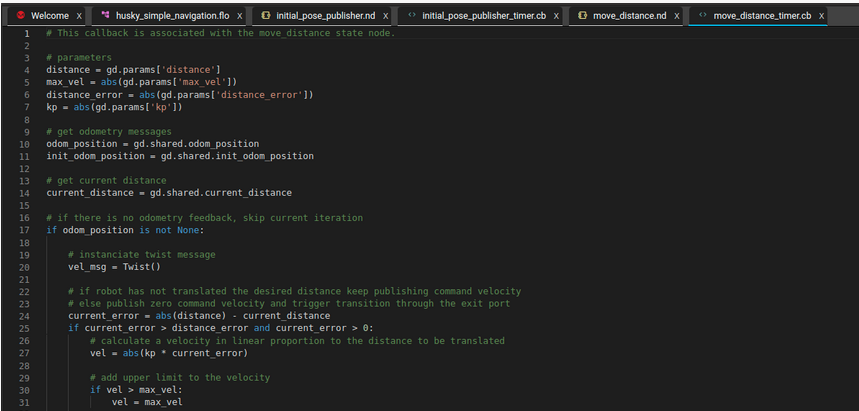This screenshot has width=859, height=411.
Task: Click the code icon on initial_pose_publisher_timer.cb tab
Action: (x=413, y=15)
